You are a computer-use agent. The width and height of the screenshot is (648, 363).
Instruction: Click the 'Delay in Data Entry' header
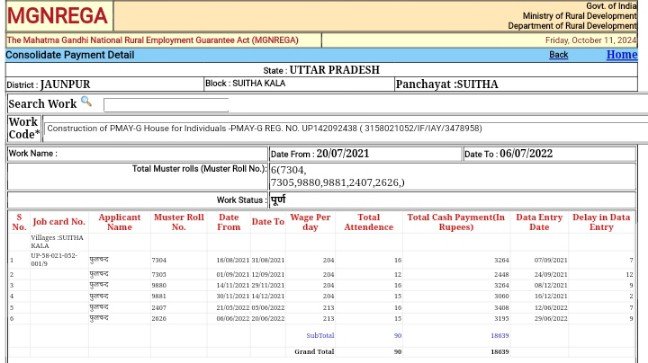coord(601,222)
